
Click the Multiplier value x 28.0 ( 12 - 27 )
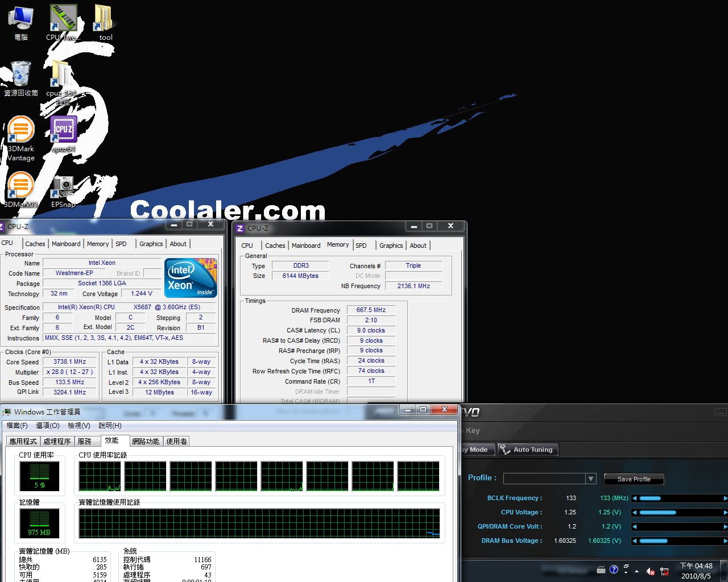70,372
